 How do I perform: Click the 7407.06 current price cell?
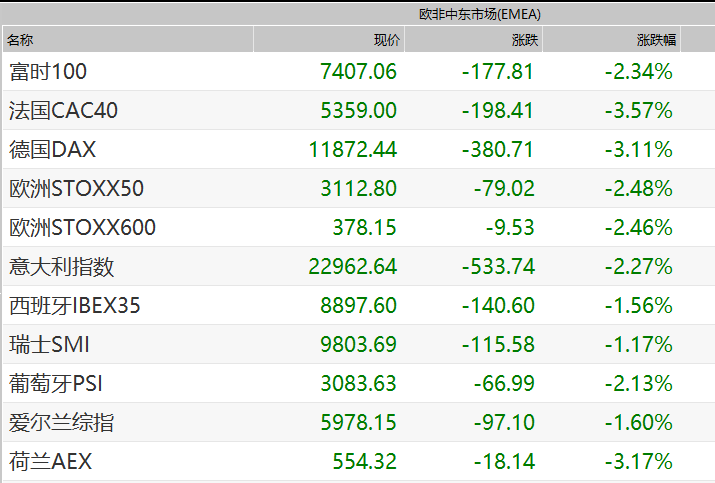358,71
